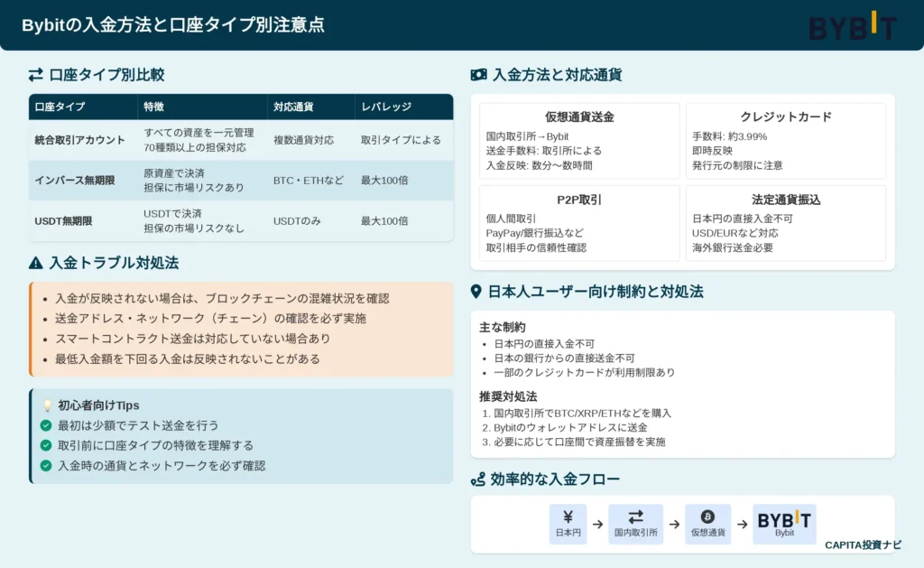Click the green check beside 最初は少額でテスト送金を行う
The height and width of the screenshot is (568, 924).
tap(46, 425)
